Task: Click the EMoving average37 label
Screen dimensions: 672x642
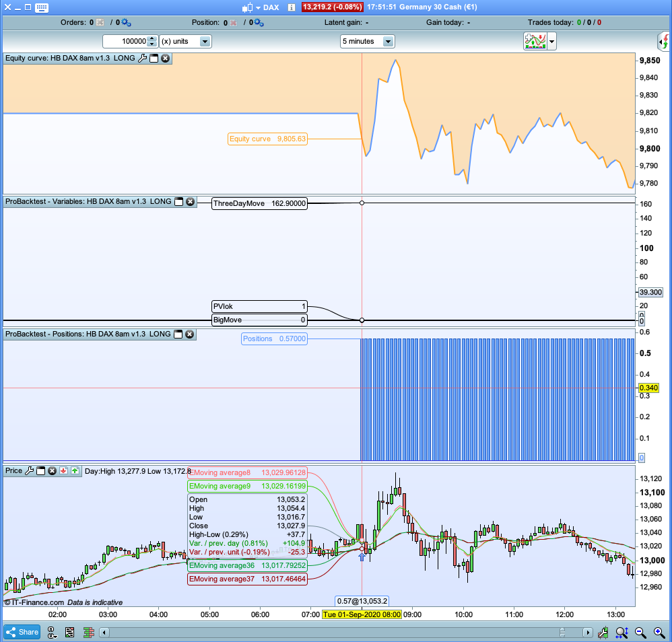Action: point(247,579)
